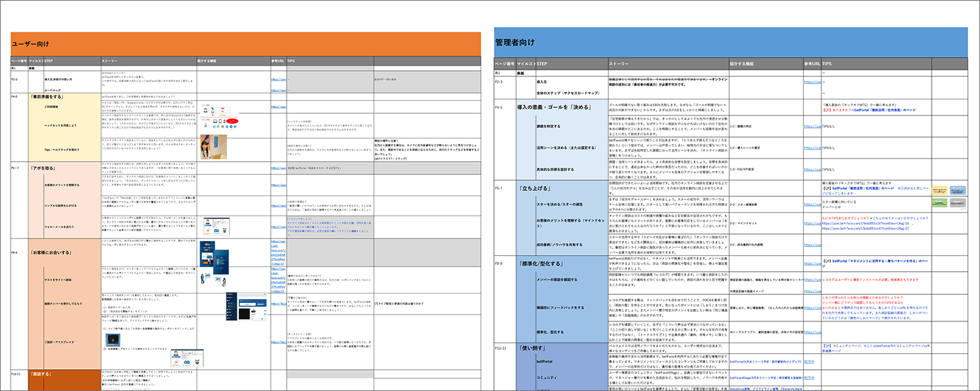Select the スターを決める/スターの適性 step cell
The height and width of the screenshot is (391, 980).
[x=571, y=205]
